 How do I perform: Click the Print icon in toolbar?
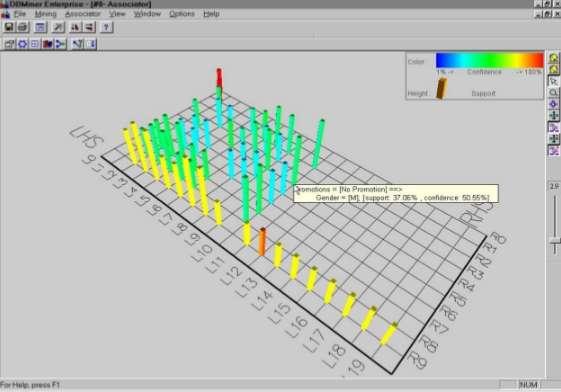(x=23, y=27)
